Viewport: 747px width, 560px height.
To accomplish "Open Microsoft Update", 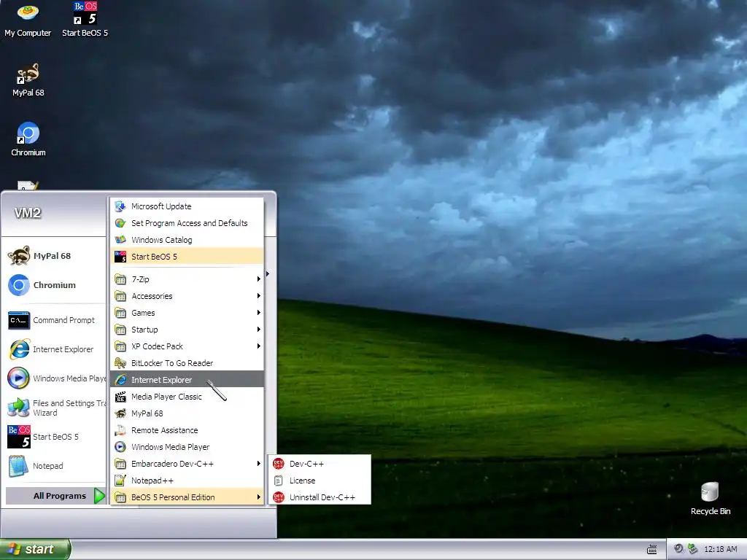I will 187,206.
